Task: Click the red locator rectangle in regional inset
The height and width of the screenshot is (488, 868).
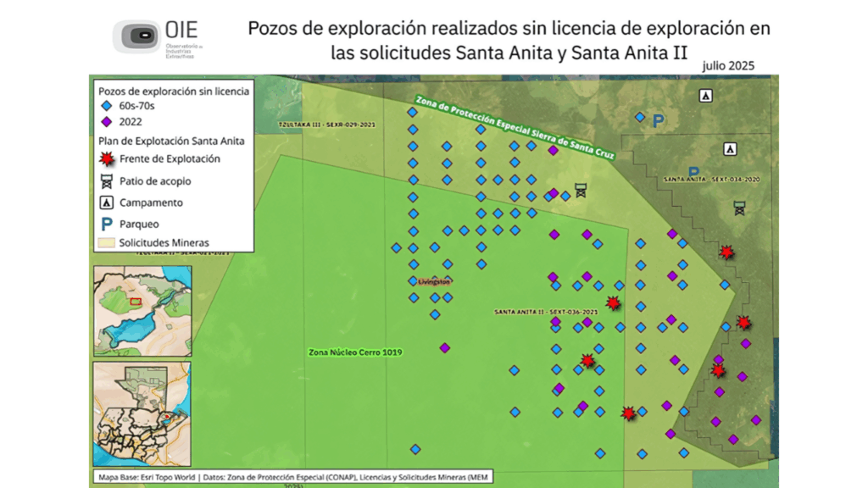Action: tap(136, 302)
